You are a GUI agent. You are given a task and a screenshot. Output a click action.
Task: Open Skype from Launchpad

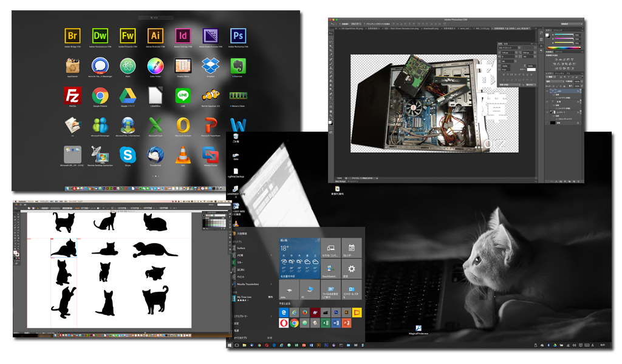click(128, 155)
